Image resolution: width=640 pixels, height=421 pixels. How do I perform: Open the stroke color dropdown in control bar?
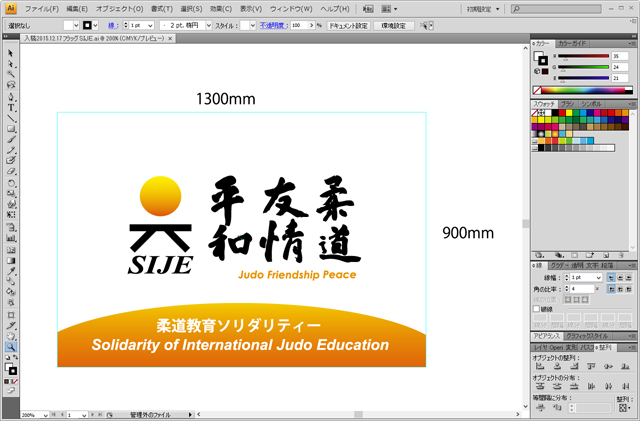click(96, 25)
